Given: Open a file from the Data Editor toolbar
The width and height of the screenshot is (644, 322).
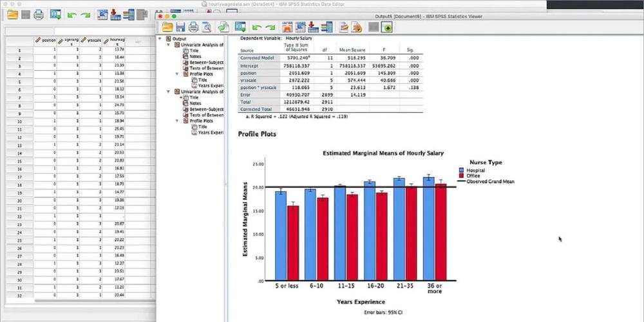Looking at the screenshot, I should pos(13,15).
